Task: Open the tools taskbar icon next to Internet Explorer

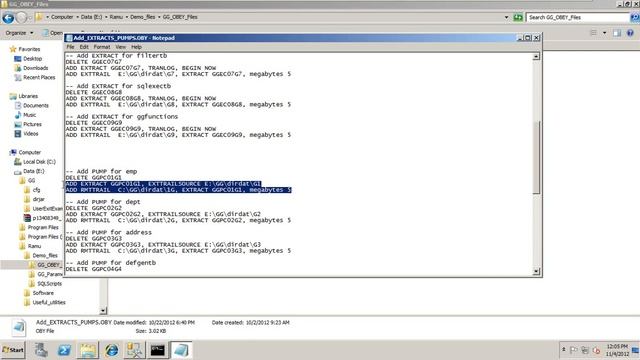Action: [134, 350]
